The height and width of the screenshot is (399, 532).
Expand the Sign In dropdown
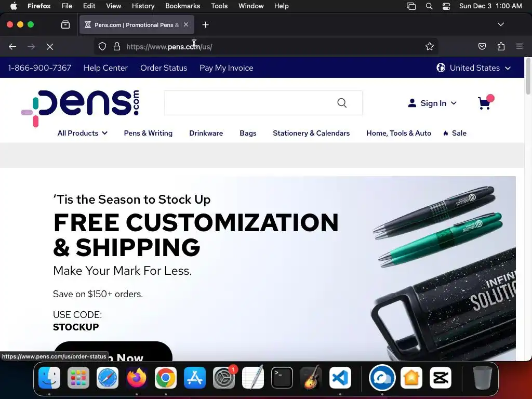(x=432, y=103)
